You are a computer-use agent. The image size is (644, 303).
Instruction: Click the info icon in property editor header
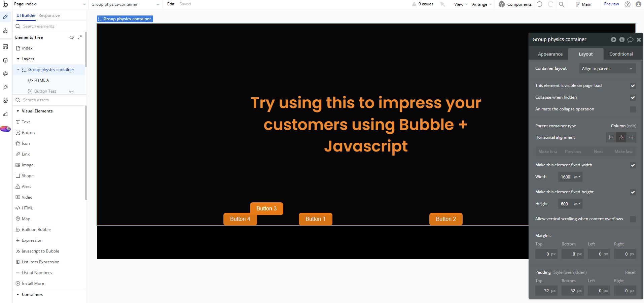tap(622, 40)
